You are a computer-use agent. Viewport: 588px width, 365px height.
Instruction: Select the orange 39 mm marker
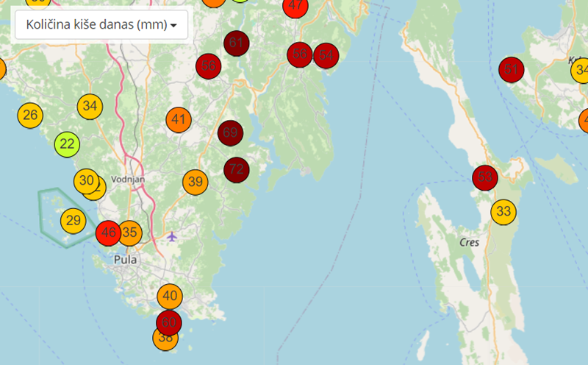[x=195, y=182]
